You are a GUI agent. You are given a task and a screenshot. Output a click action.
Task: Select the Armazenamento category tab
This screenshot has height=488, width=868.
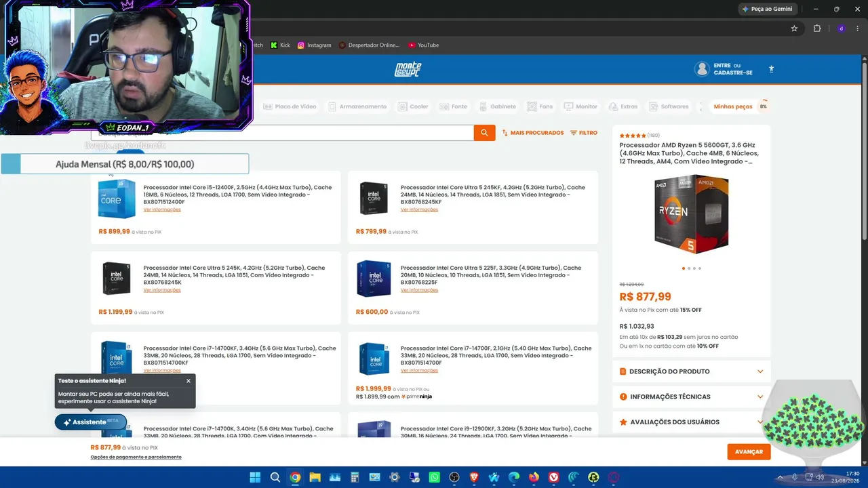click(357, 106)
